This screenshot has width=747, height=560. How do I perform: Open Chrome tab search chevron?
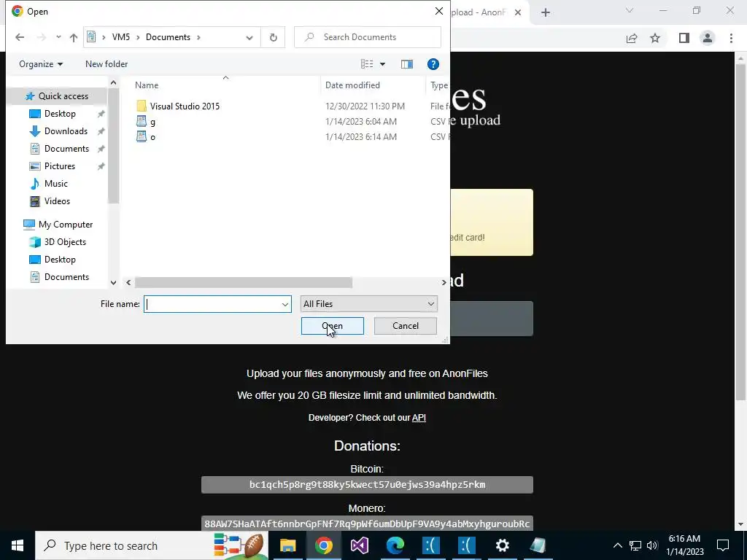(630, 10)
